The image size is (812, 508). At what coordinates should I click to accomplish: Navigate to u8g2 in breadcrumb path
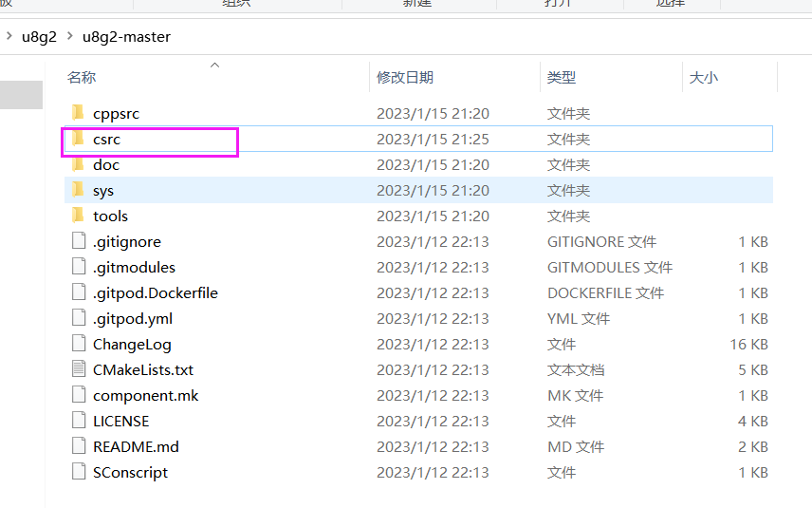39,37
